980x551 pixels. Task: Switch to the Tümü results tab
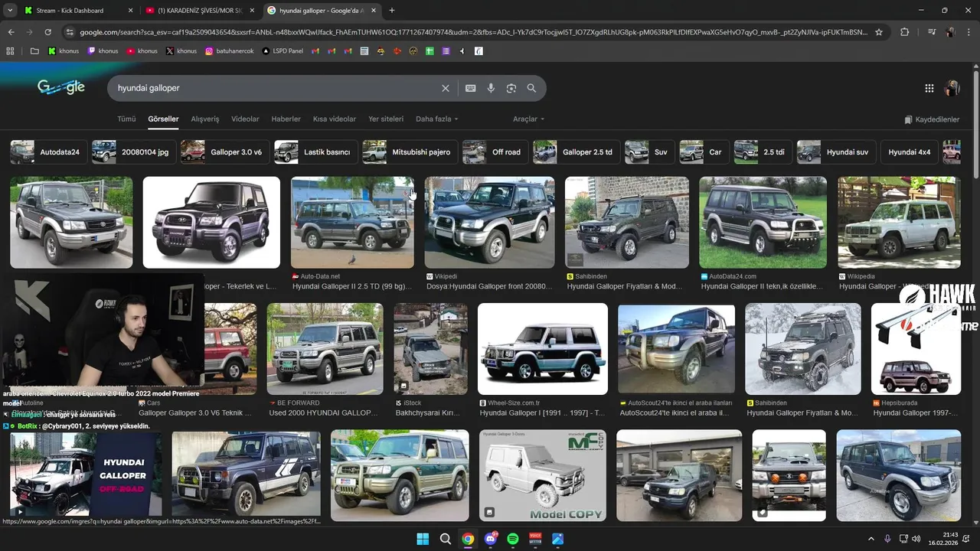126,119
